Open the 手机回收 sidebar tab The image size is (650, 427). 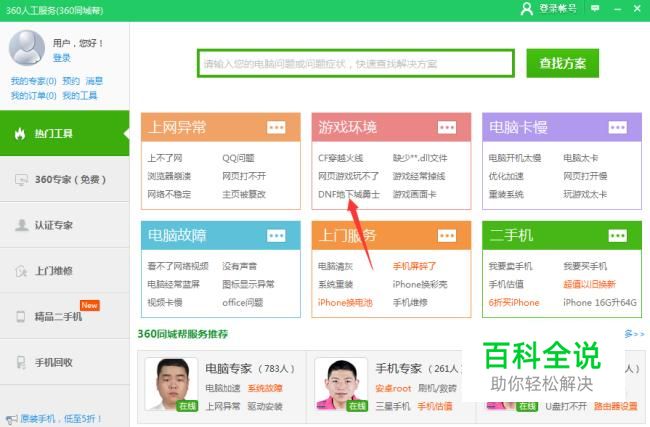pos(65,362)
